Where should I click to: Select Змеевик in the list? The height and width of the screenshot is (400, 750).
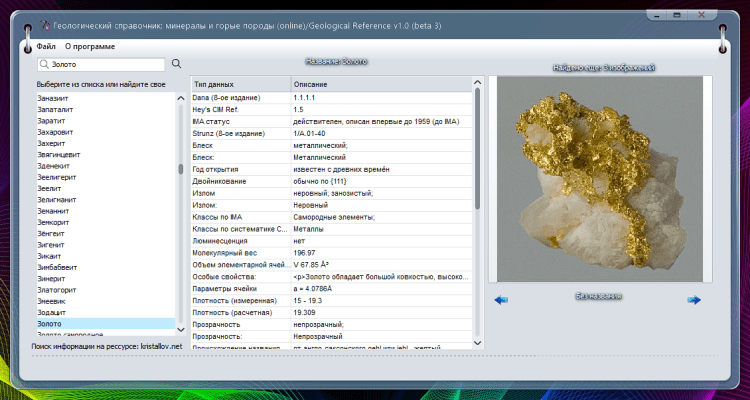coord(53,301)
